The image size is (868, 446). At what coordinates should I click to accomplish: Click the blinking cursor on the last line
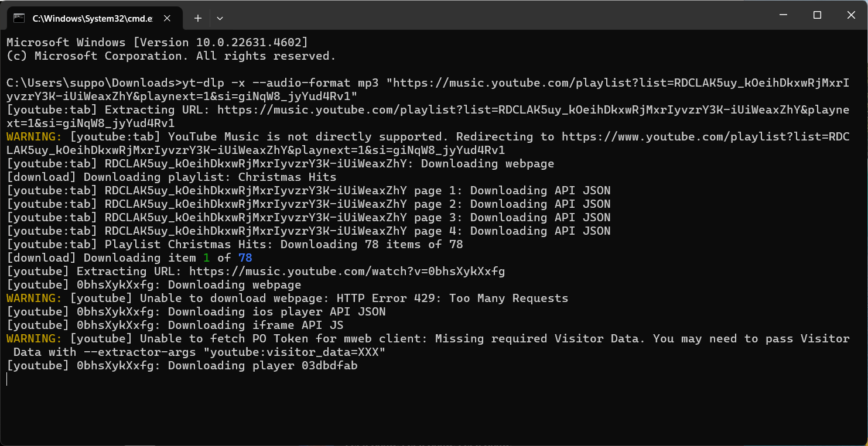(7, 379)
